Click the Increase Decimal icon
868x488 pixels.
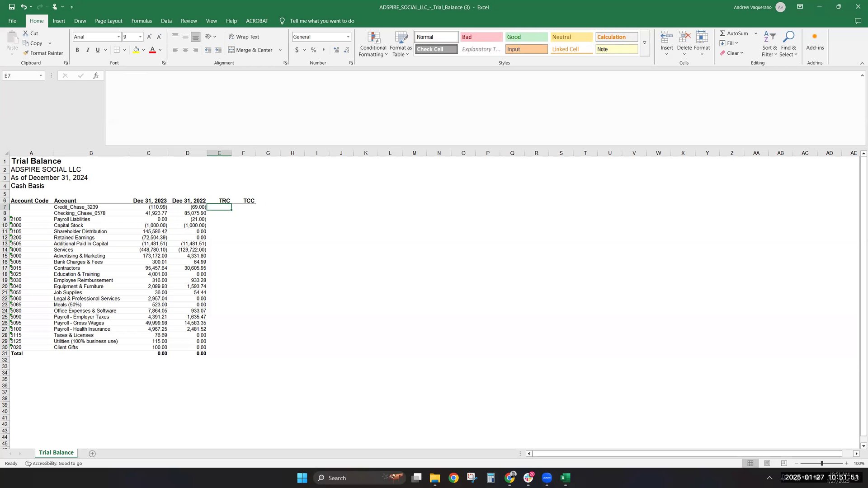(x=336, y=50)
